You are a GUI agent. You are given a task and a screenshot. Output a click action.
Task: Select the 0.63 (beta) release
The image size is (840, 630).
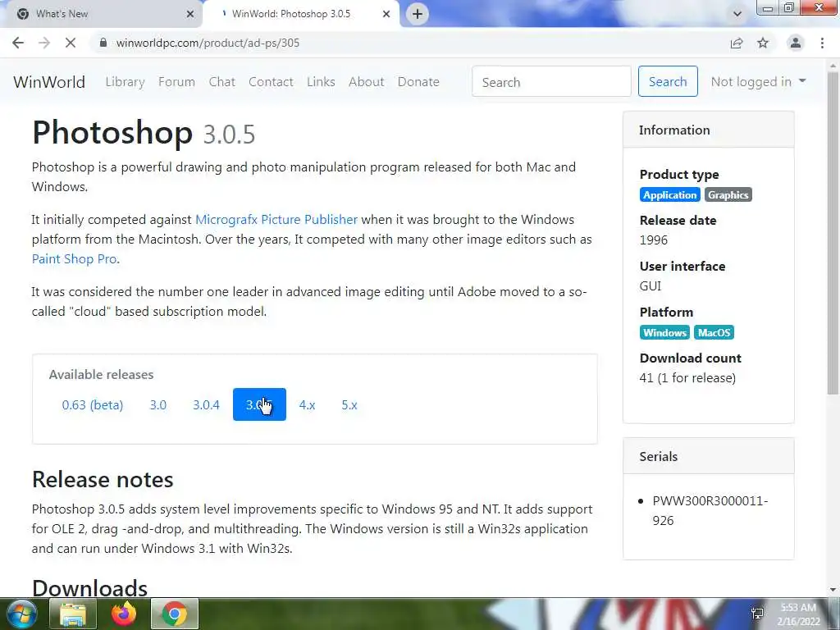[x=92, y=405]
